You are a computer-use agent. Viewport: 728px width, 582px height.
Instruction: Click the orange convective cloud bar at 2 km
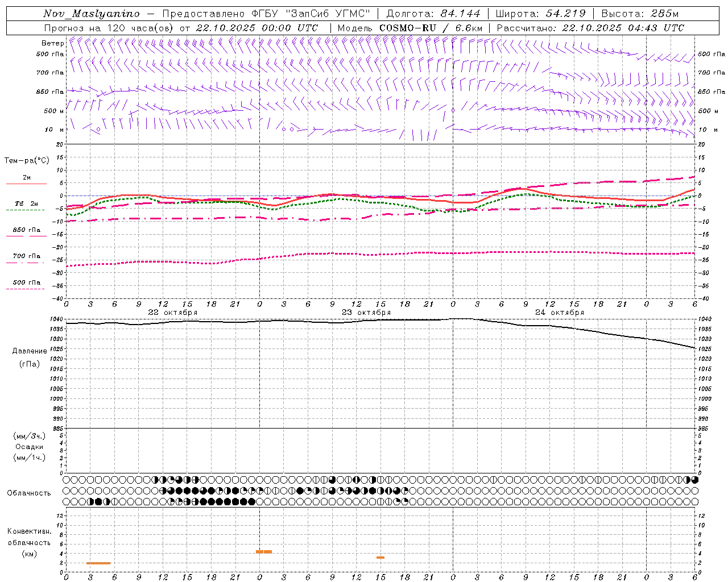tap(98, 563)
